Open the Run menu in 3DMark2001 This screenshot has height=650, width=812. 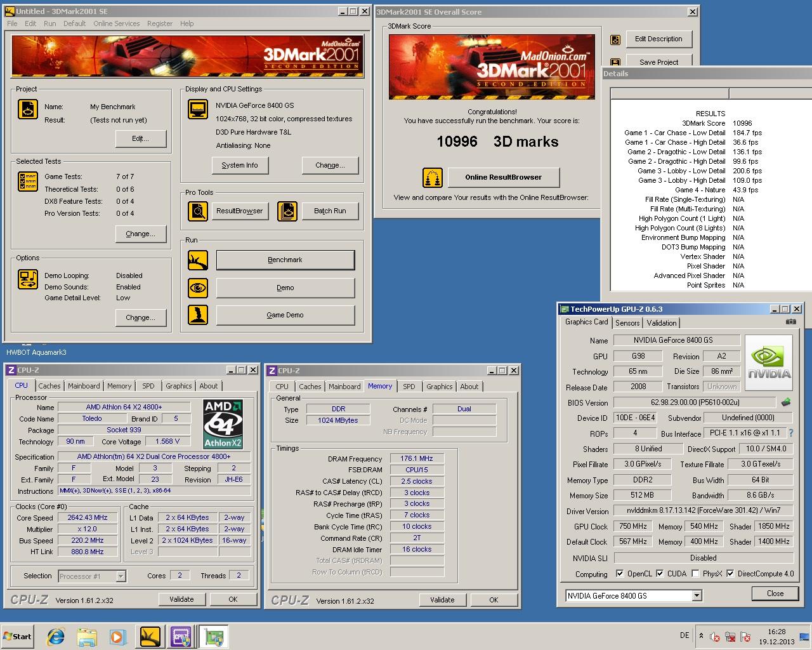pos(50,23)
